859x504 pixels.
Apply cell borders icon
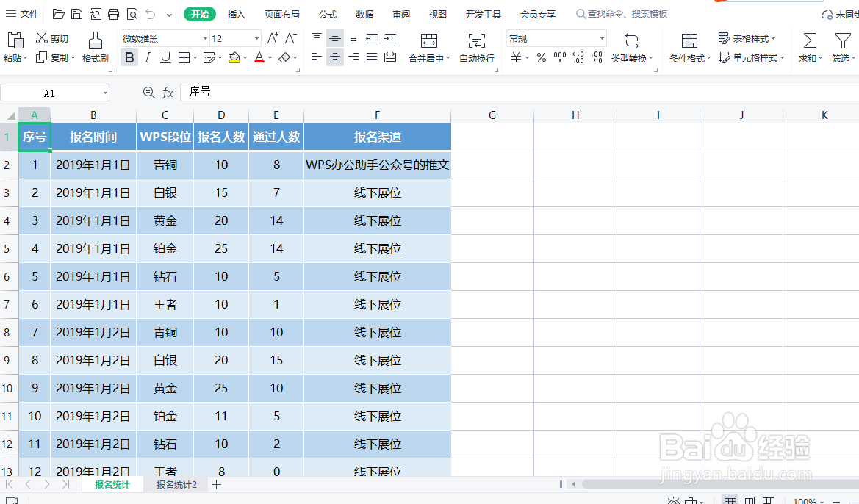tap(184, 57)
